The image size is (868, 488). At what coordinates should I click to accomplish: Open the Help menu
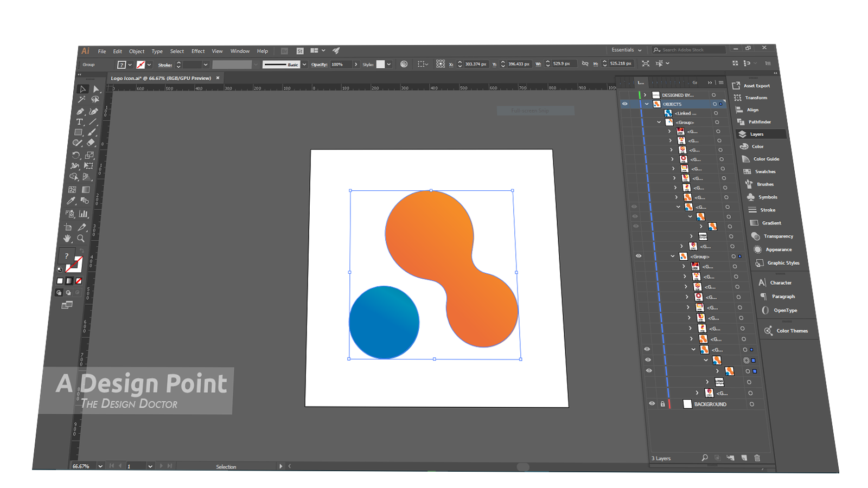263,52
